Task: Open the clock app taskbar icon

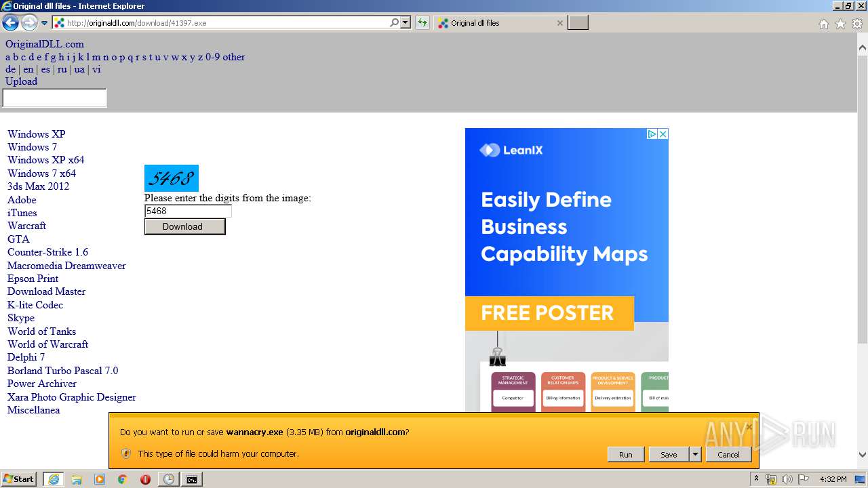Action: coord(168,479)
